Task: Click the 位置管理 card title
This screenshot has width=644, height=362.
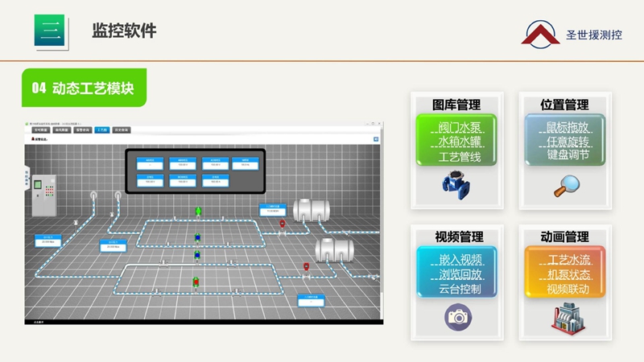Action: [565, 105]
